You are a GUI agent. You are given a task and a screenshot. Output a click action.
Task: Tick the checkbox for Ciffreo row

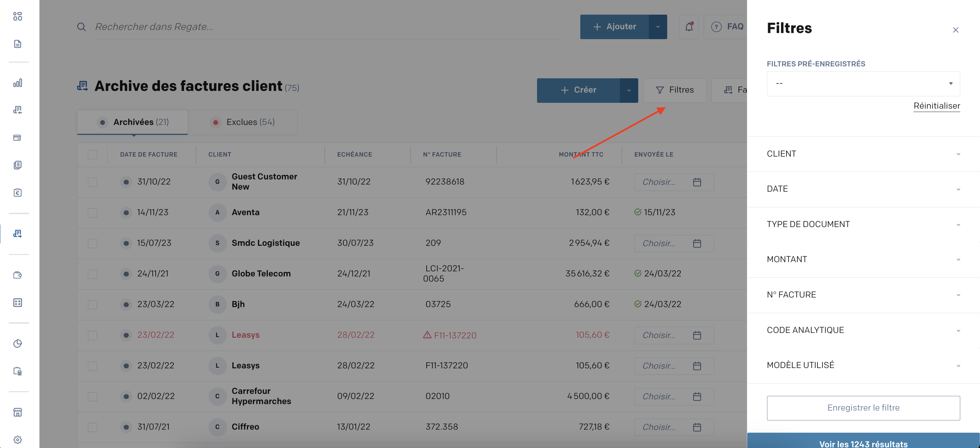pos(92,427)
